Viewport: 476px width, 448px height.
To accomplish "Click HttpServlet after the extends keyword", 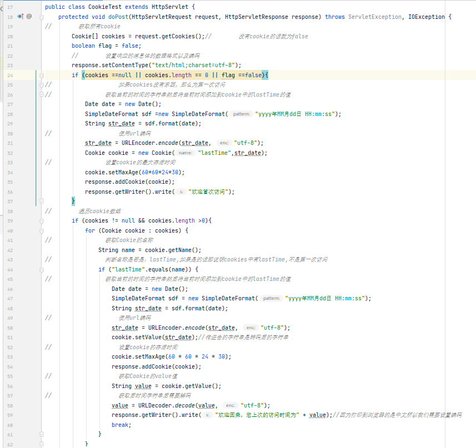I will click(170, 7).
